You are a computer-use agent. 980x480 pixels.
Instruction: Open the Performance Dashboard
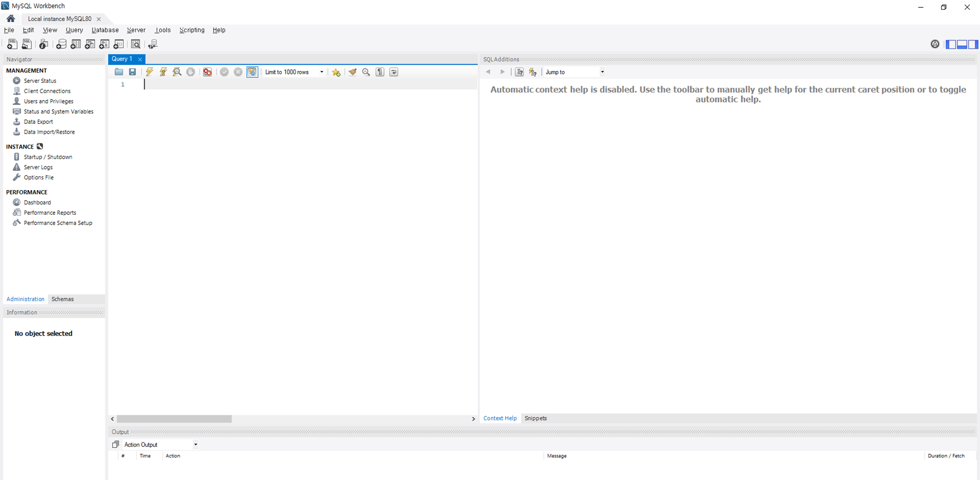[37, 202]
